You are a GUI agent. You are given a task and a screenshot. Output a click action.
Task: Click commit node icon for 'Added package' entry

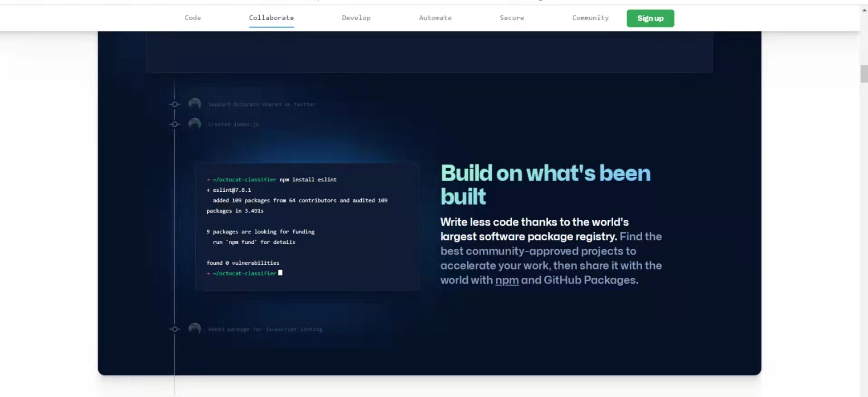(x=175, y=329)
